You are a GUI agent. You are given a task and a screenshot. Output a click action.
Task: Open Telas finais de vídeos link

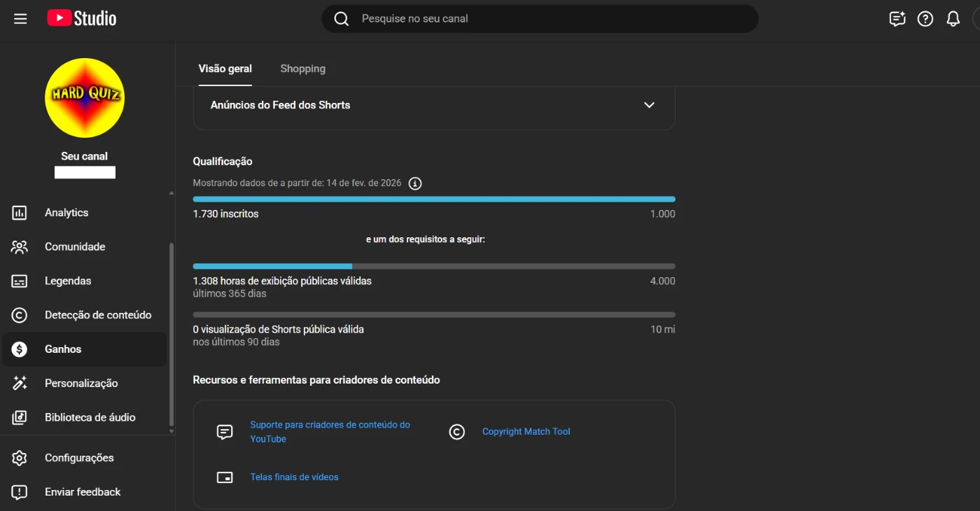tap(294, 477)
